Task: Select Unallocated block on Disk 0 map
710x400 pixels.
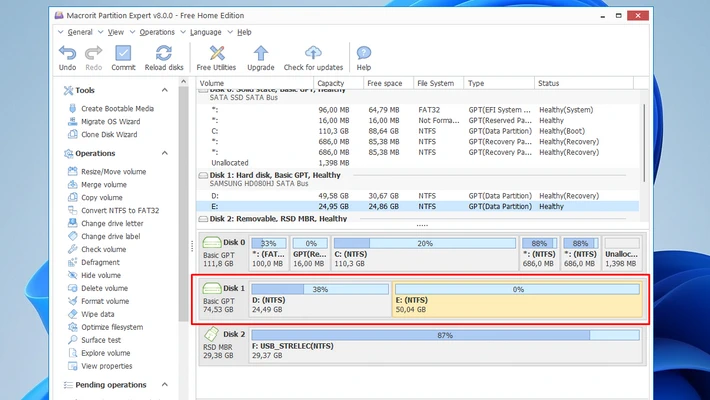Action: point(622,253)
